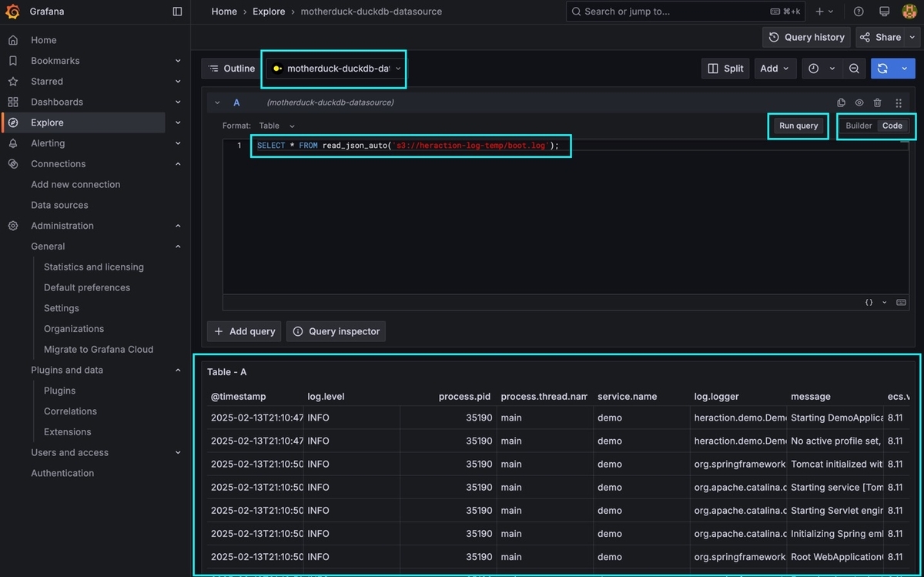This screenshot has height=577, width=924.
Task: Click the Add query button
Action: coord(244,331)
